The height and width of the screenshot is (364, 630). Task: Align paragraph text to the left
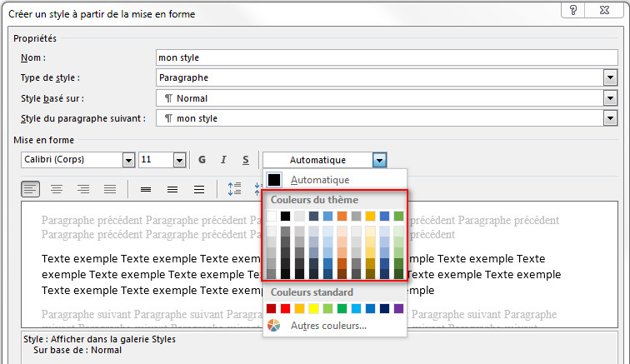pos(31,190)
